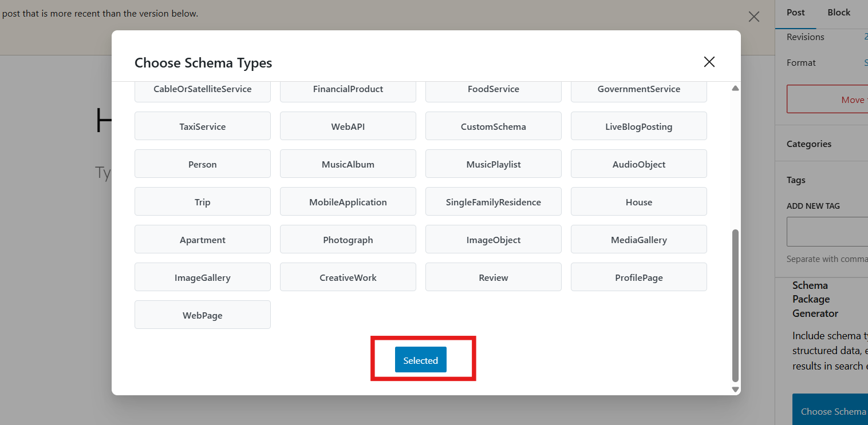Focus the Add New Tag input
Image resolution: width=868 pixels, height=425 pixels.
coord(827,232)
